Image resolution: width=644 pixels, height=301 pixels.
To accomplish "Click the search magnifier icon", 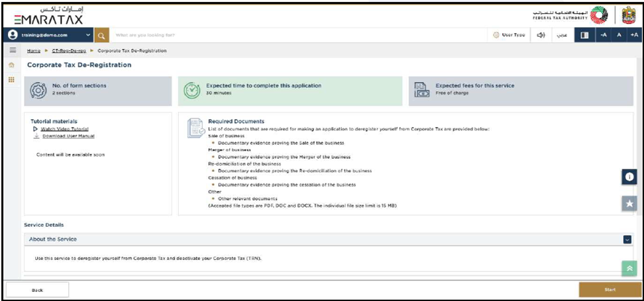I will coord(102,35).
